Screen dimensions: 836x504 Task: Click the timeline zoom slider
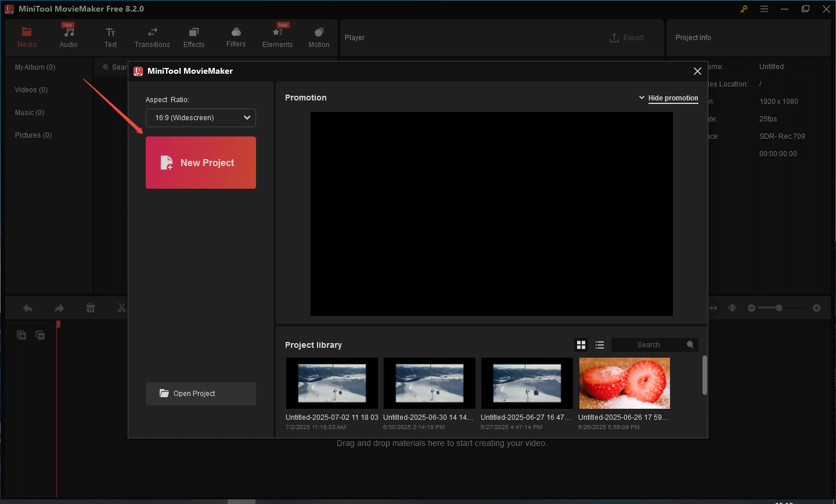782,308
